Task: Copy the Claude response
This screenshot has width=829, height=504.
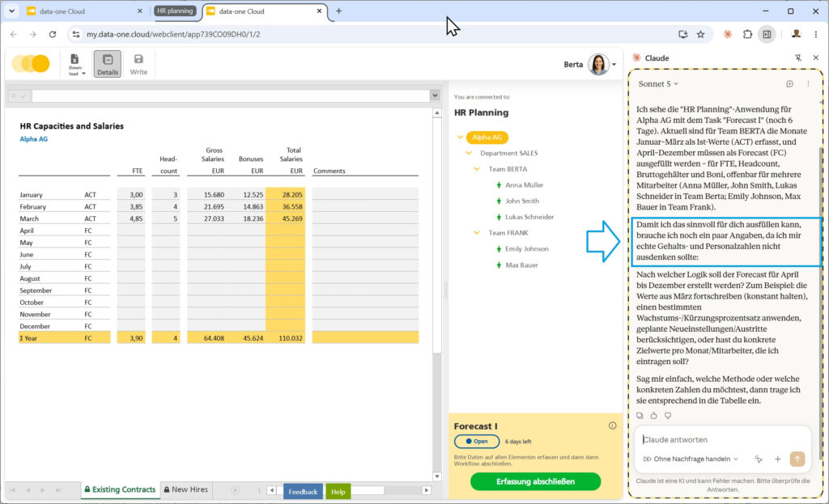Action: [x=640, y=416]
